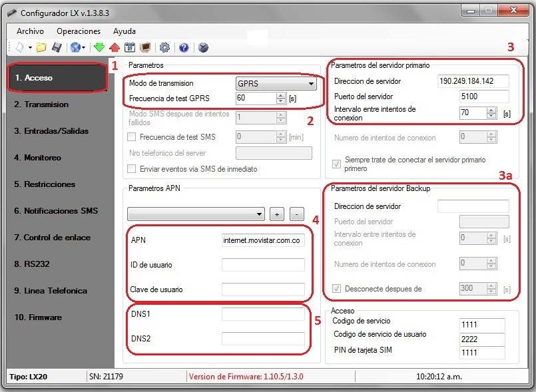Toggle Desconecte despues de checkbox

pyautogui.click(x=337, y=289)
